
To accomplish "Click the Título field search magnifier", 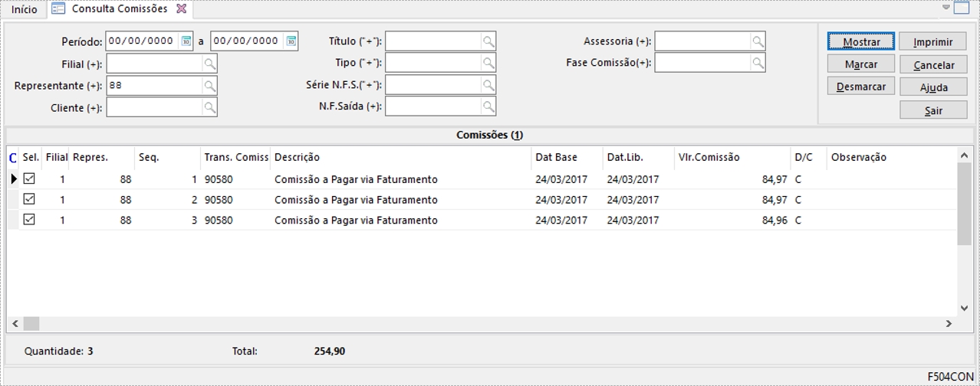I will tap(488, 41).
